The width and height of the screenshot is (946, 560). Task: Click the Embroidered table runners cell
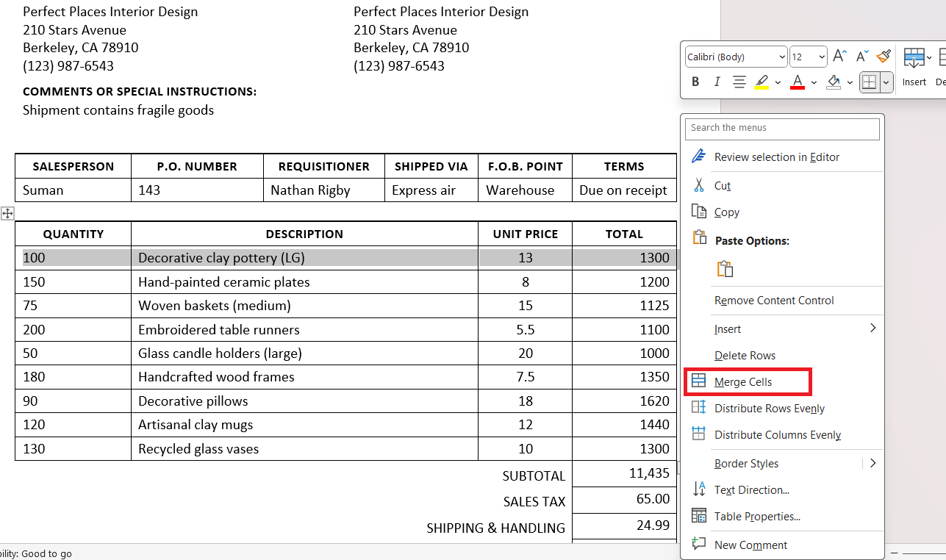click(x=304, y=330)
